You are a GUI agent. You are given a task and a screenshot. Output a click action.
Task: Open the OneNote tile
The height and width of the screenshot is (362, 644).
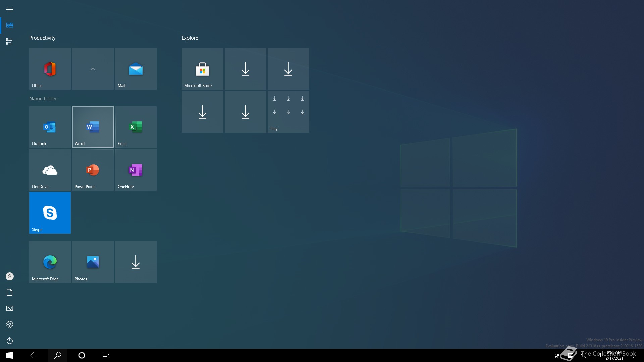pos(136,170)
